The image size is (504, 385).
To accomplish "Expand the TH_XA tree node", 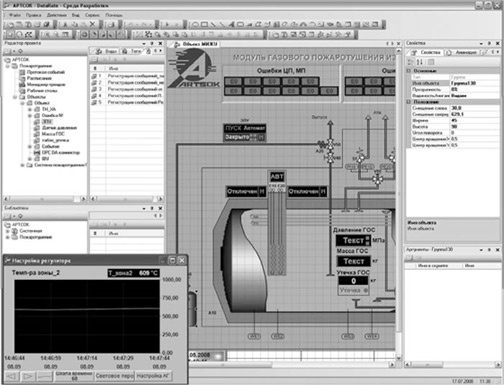I will click(x=30, y=109).
